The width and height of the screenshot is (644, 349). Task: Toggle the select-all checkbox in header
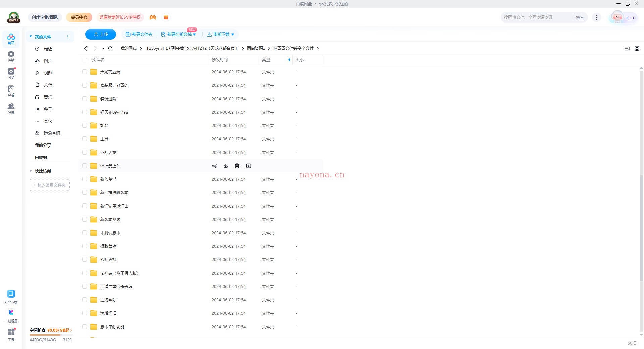click(x=85, y=60)
